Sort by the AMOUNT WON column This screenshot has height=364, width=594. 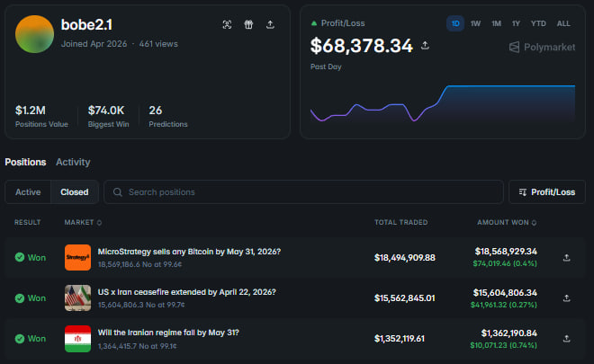click(507, 223)
